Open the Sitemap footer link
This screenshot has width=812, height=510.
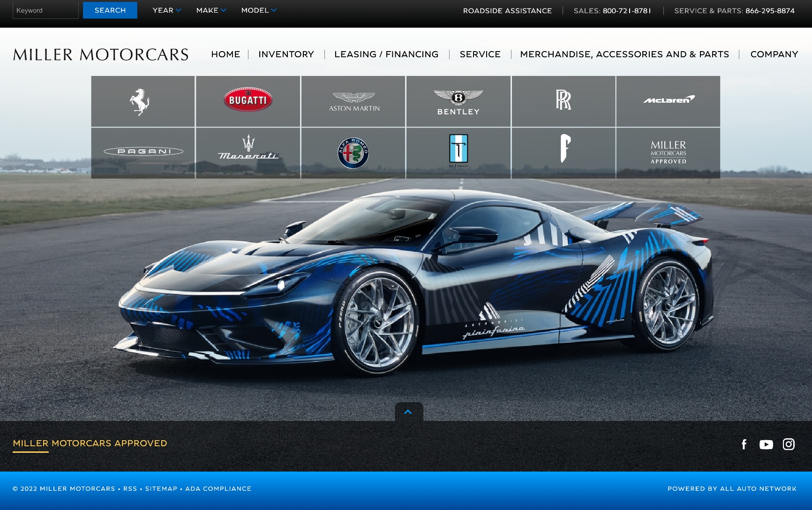[161, 489]
